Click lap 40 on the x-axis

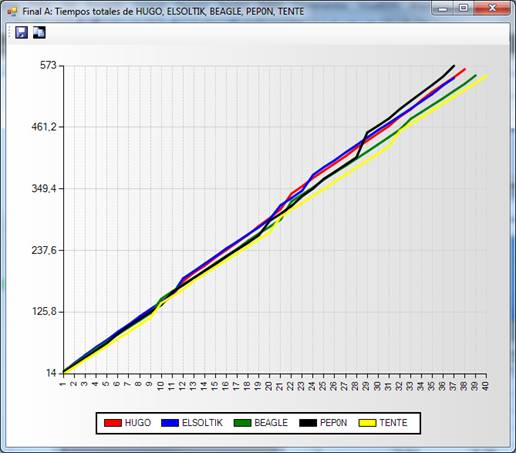click(x=485, y=386)
